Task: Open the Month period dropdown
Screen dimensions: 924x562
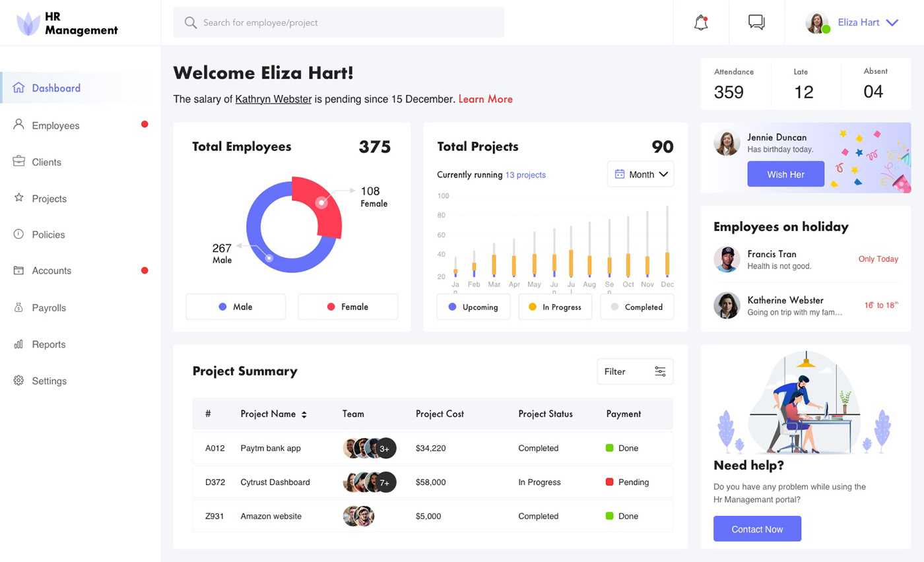Action: coord(640,175)
